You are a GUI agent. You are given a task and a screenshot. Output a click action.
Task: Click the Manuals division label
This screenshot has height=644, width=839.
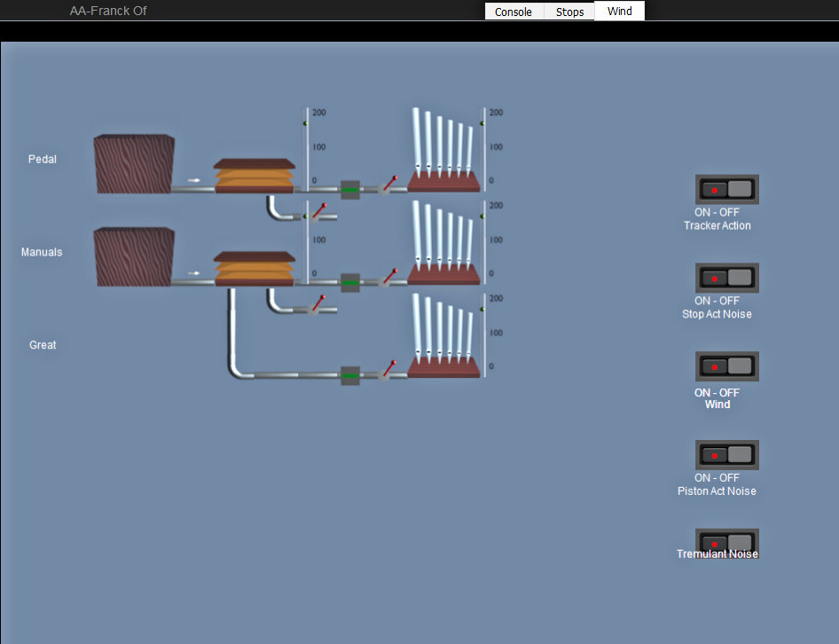tap(43, 253)
